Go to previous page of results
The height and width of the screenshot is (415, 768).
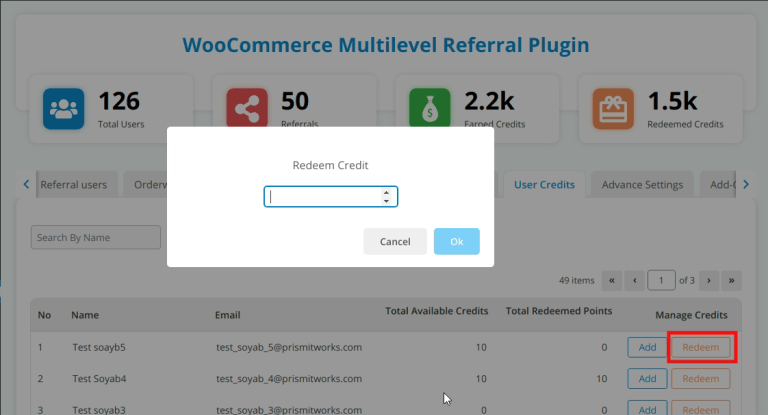coord(635,281)
